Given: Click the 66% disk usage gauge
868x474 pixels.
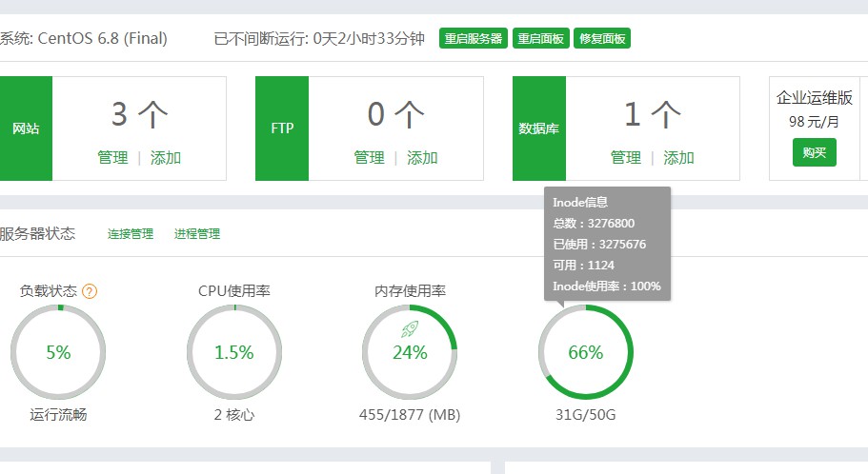Looking at the screenshot, I should 586,352.
